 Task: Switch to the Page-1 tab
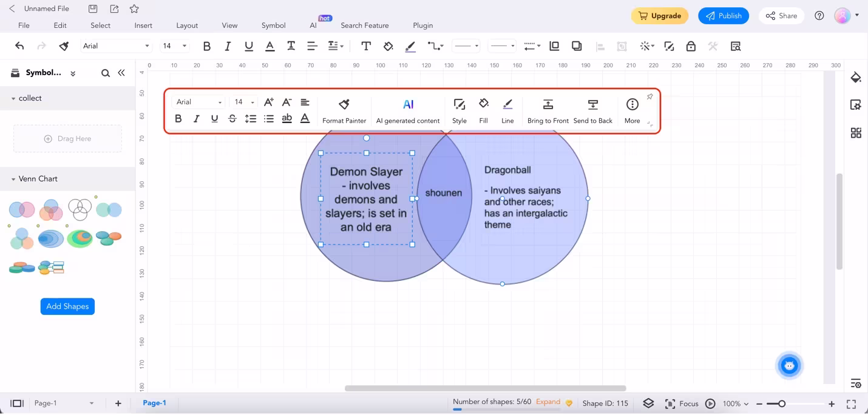click(x=154, y=403)
